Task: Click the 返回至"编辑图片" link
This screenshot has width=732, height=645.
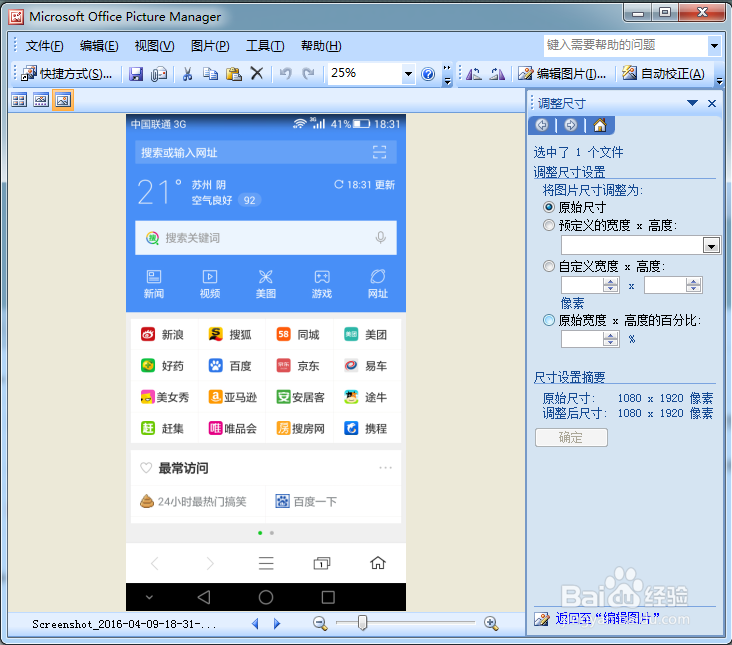Action: (607, 618)
